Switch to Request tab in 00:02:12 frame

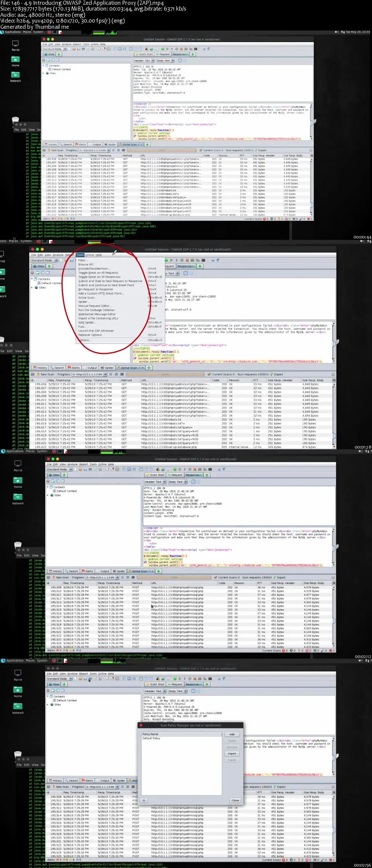click(x=175, y=475)
